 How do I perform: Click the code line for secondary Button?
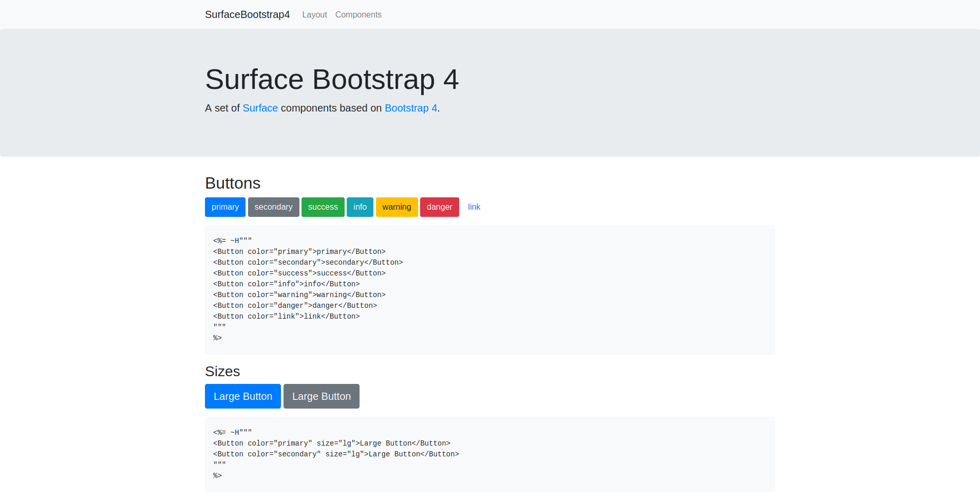308,262
